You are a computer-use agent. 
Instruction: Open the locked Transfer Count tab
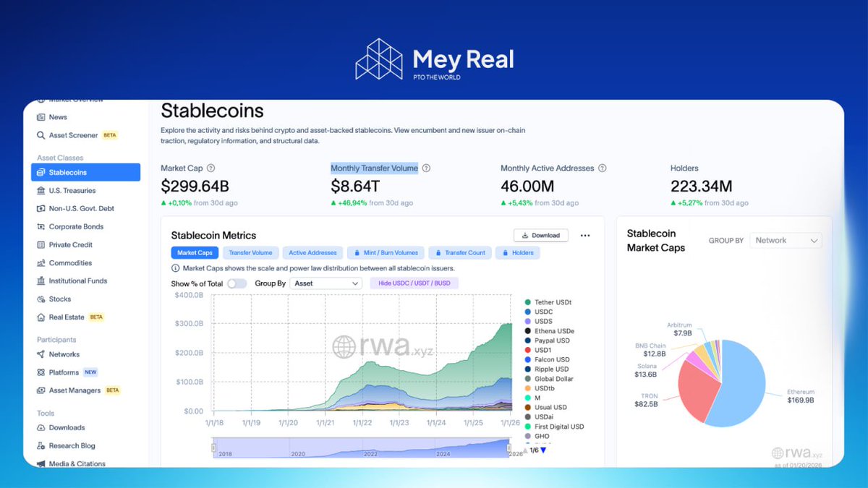(x=460, y=253)
